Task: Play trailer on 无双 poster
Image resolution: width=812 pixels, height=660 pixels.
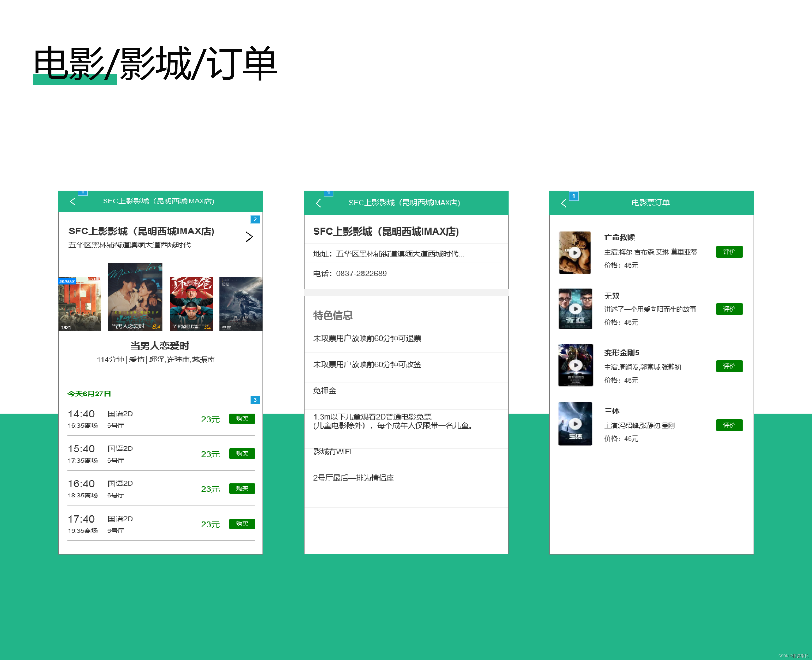Action: click(575, 309)
